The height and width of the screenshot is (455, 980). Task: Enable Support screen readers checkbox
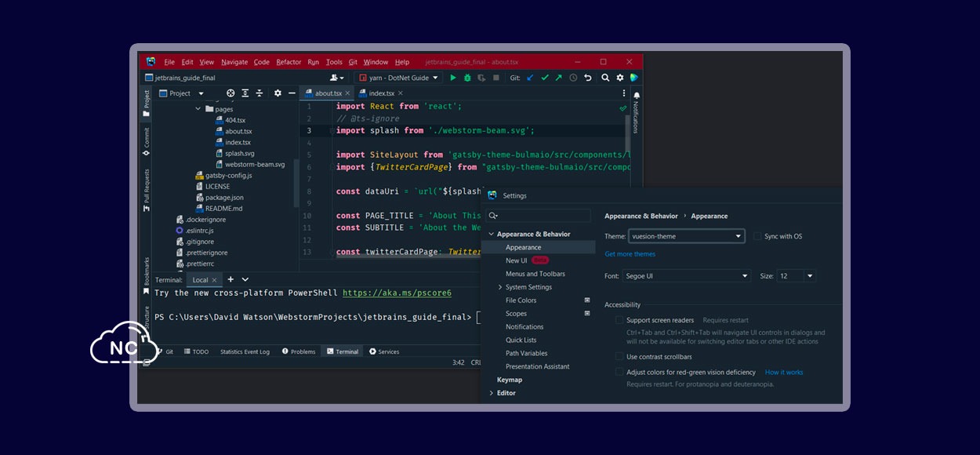(619, 320)
